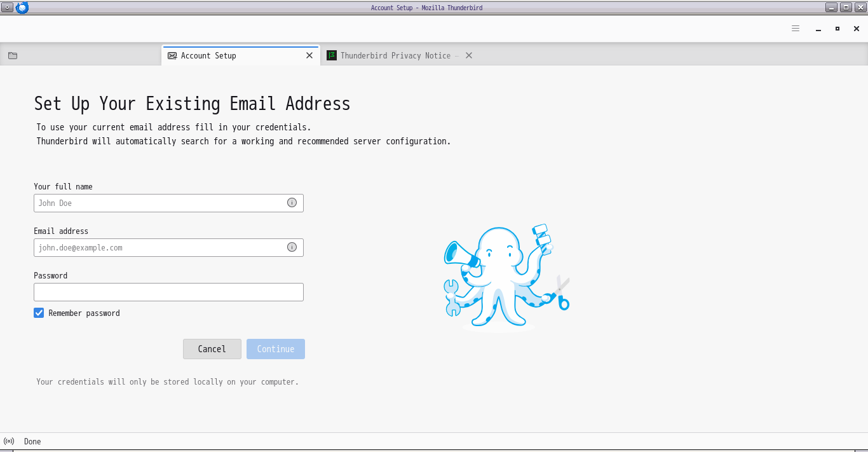
Task: Click the folder icon for mail spaces
Action: [13, 56]
